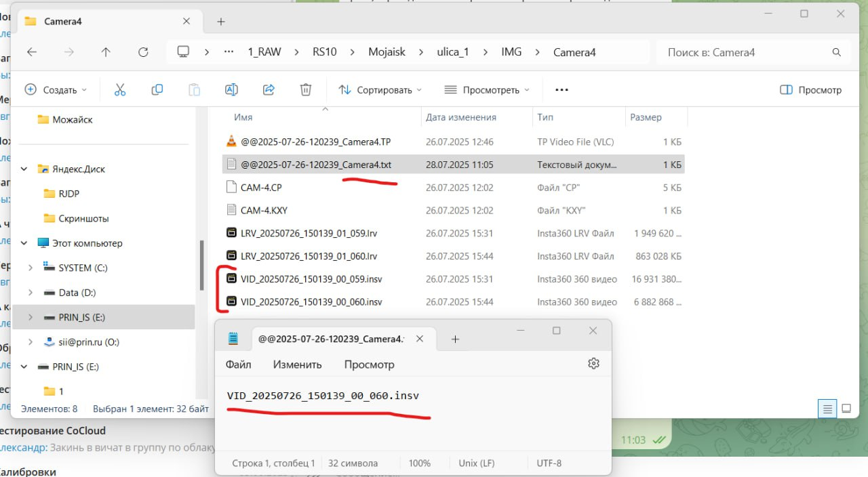The image size is (868, 477).
Task: Open the Файл menu in Notepad
Action: click(238, 365)
